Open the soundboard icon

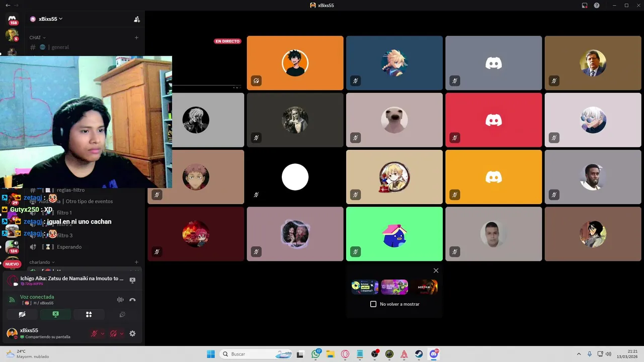pyautogui.click(x=122, y=314)
